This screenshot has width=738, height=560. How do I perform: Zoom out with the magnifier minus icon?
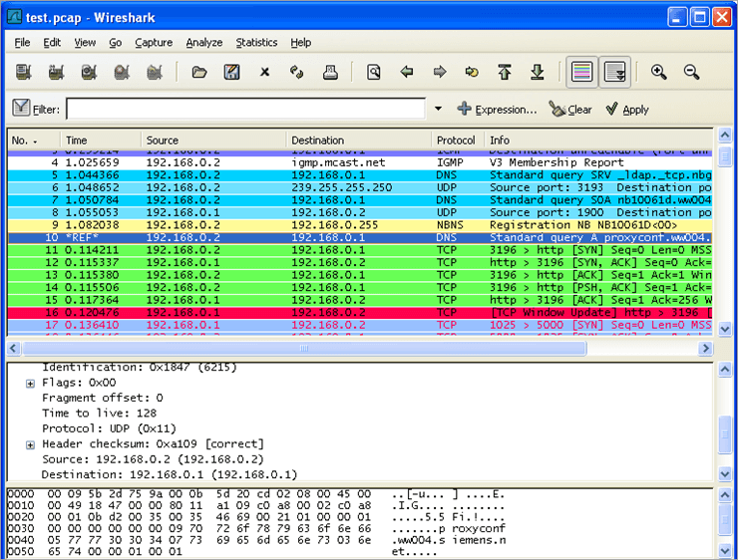click(x=691, y=72)
